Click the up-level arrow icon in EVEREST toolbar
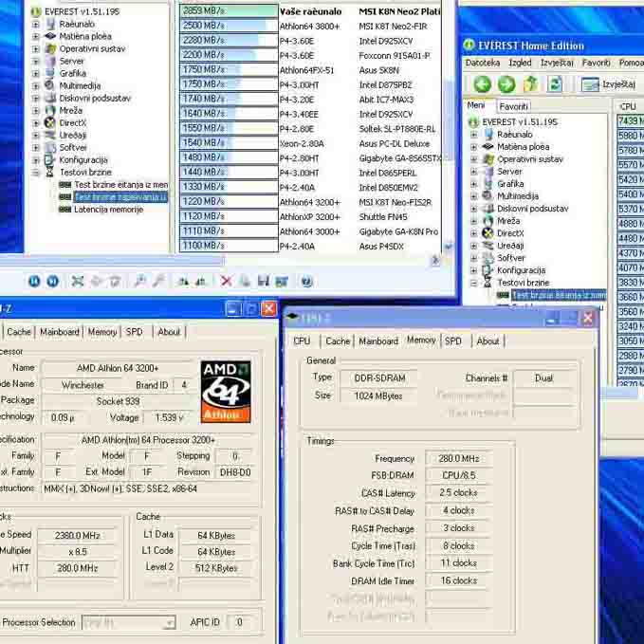The width and height of the screenshot is (644, 644). pyautogui.click(x=531, y=84)
